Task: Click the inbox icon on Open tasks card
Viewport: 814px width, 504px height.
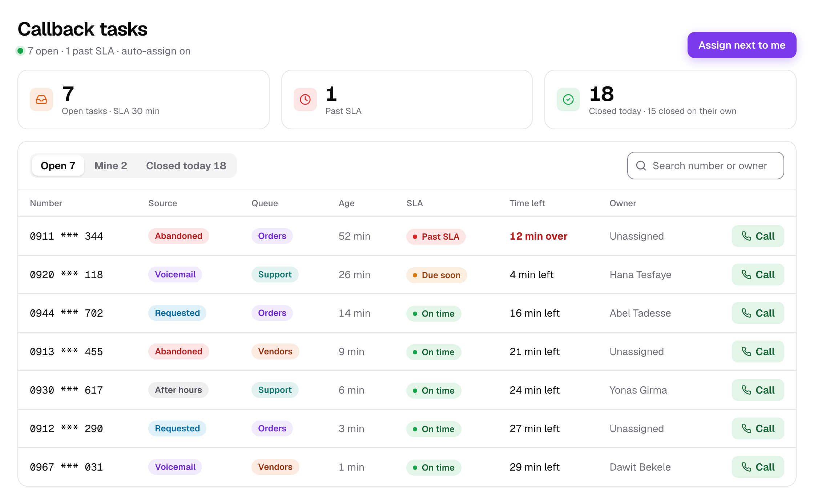Action: (41, 99)
